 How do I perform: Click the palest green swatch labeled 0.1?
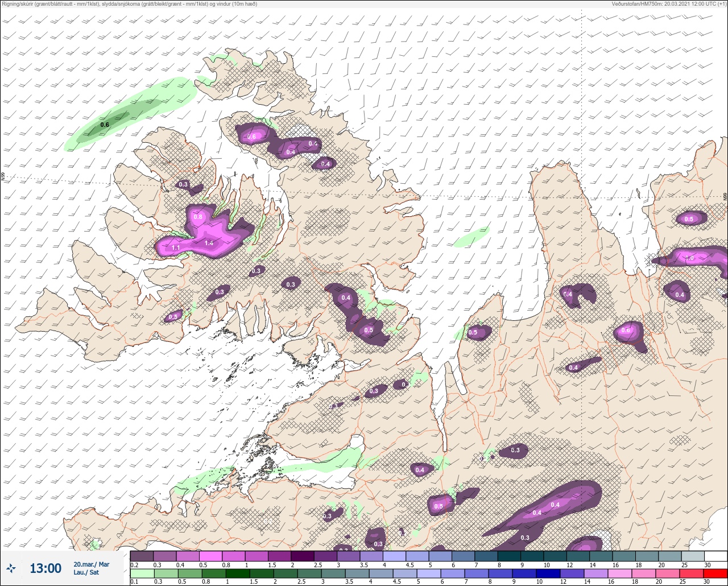(x=142, y=573)
